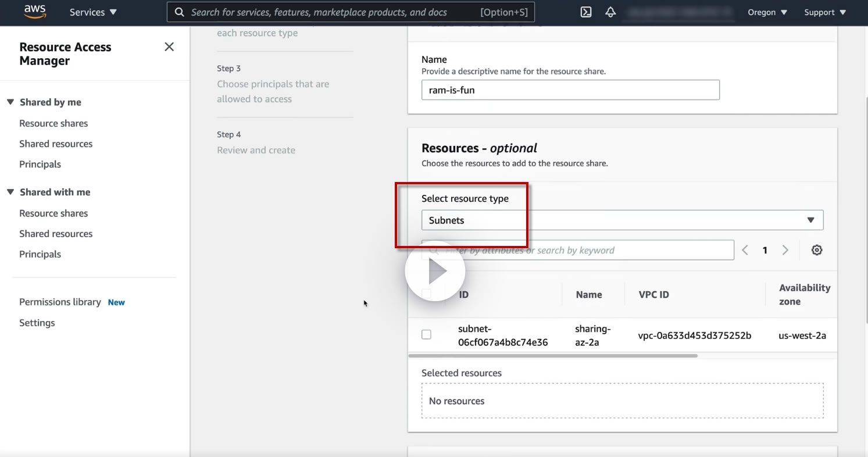Open Permissions library link
The height and width of the screenshot is (457, 868).
(60, 302)
